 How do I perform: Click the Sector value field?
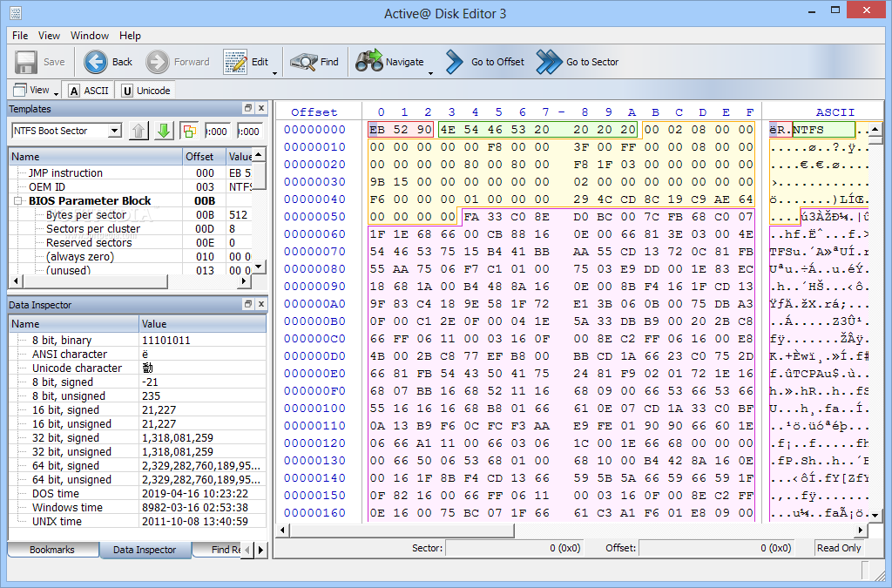click(515, 548)
